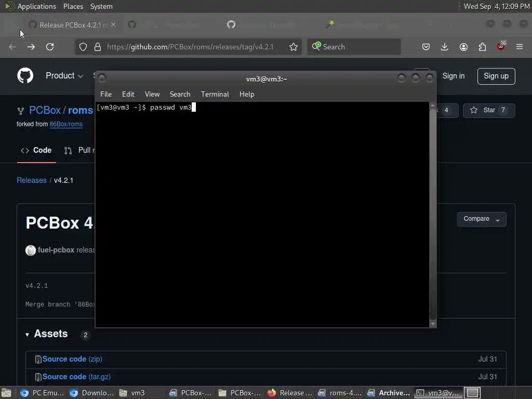This screenshot has width=532, height=399.
Task: Switch to the PC Emu... taskbar window
Action: click(x=42, y=393)
